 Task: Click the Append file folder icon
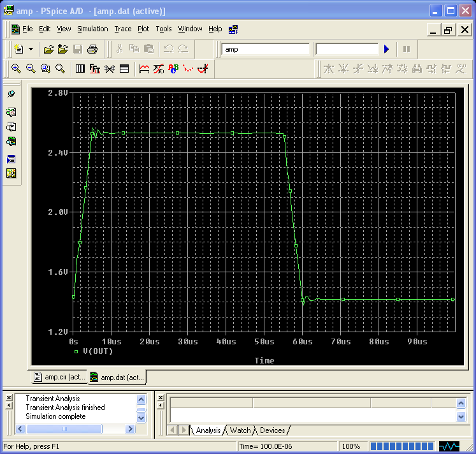[x=63, y=49]
